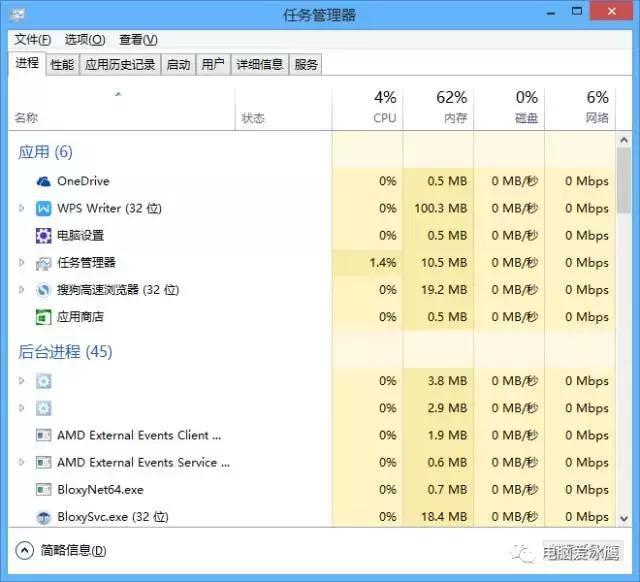Sort by the 内存 column header
Screen dimensions: 640x582
point(438,109)
